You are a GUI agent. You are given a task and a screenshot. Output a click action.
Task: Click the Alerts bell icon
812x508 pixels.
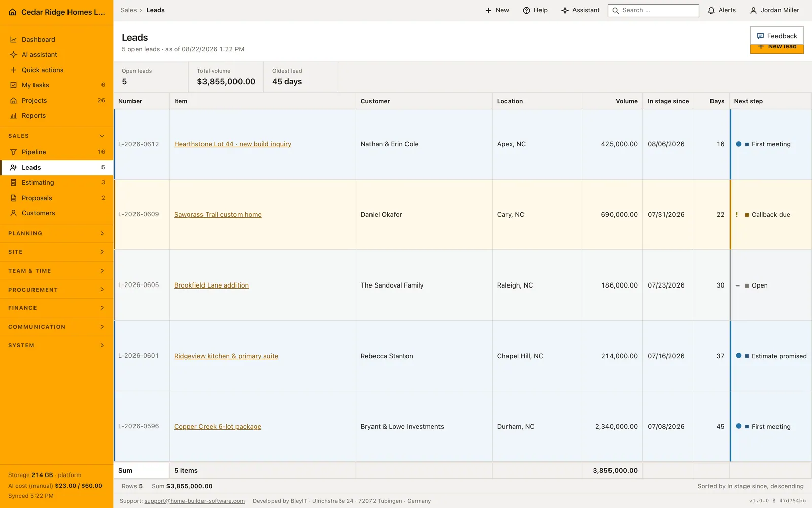click(711, 10)
